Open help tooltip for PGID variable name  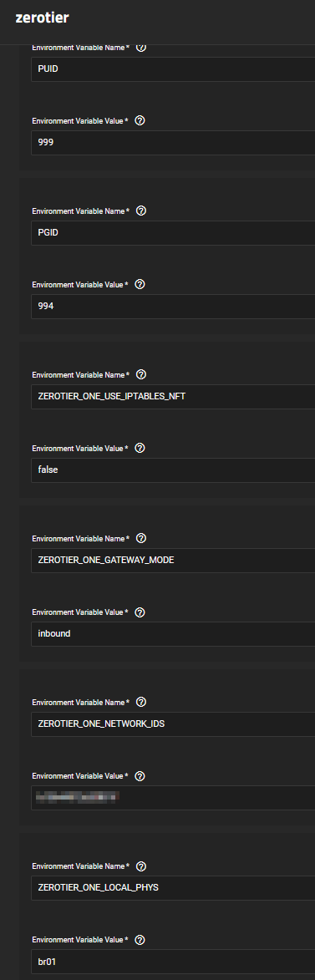pos(140,211)
